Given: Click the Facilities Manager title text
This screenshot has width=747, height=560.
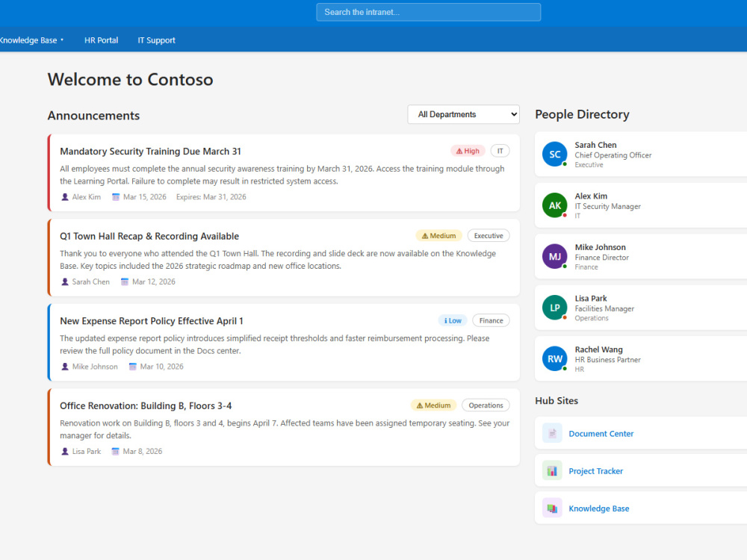Looking at the screenshot, I should (x=604, y=308).
